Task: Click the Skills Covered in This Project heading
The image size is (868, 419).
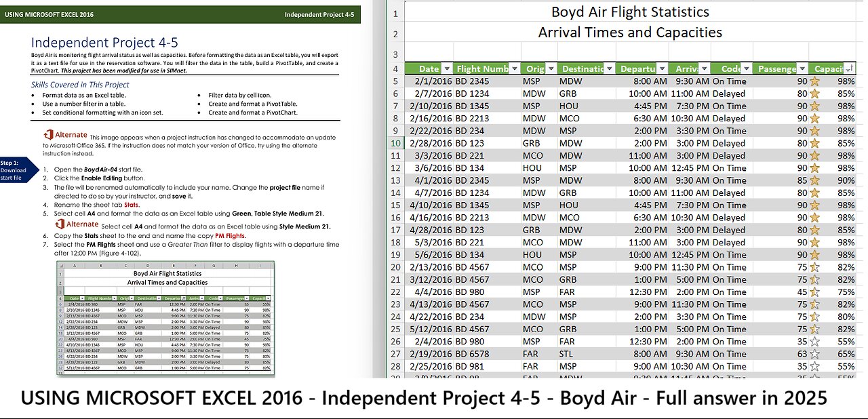Action: click(80, 85)
